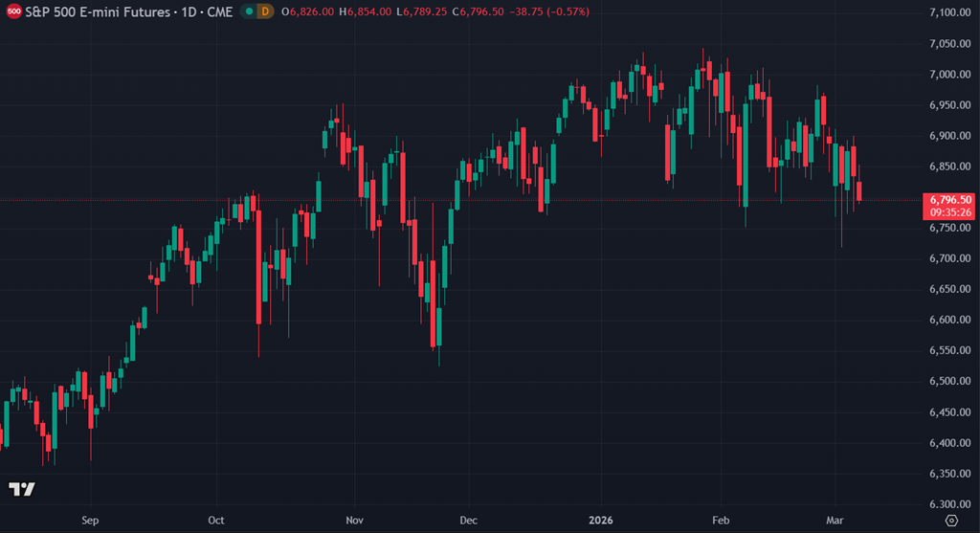Click the 2026 label on time axis
Image resolution: width=980 pixels, height=533 pixels.
pos(601,521)
